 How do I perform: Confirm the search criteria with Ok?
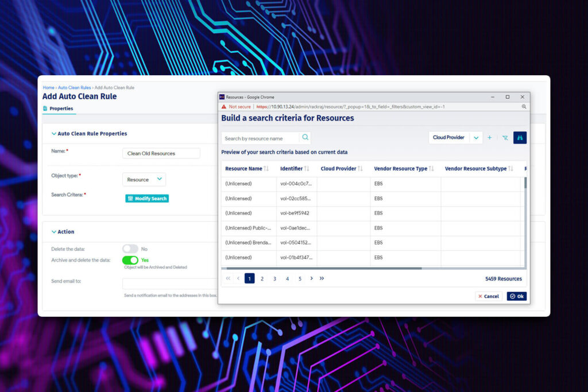[x=516, y=296]
